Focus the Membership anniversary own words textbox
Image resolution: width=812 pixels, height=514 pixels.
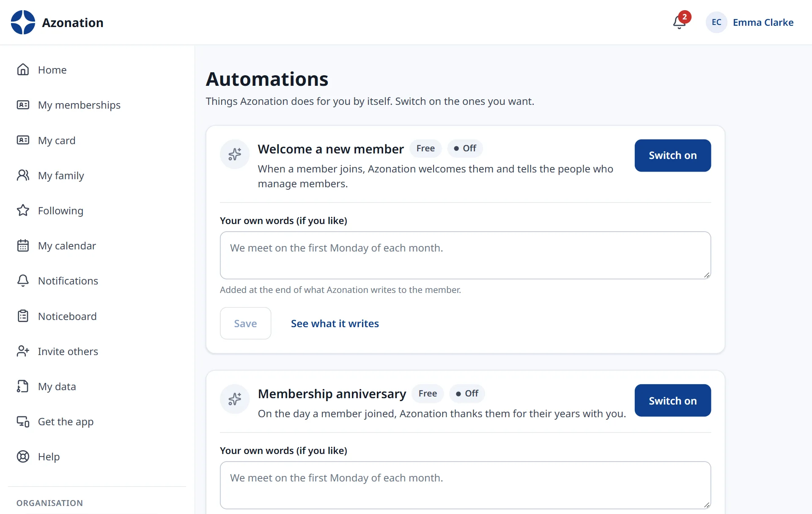point(465,485)
